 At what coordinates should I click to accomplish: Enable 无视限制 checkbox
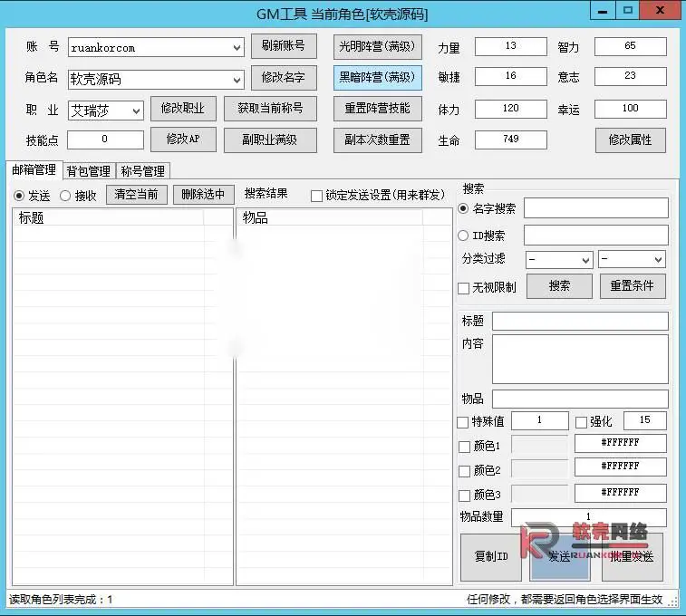click(463, 289)
